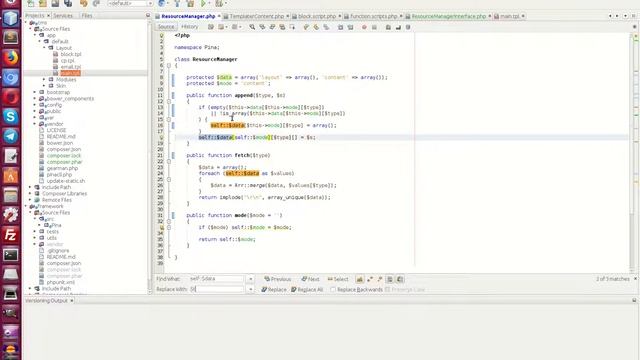Toggle Match Case icon in find bar
Viewport: 640px width, 360px height.
(360, 279)
